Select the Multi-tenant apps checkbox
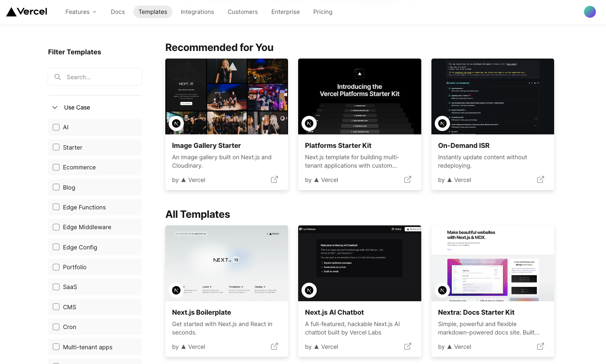The width and height of the screenshot is (606, 364). (x=56, y=347)
